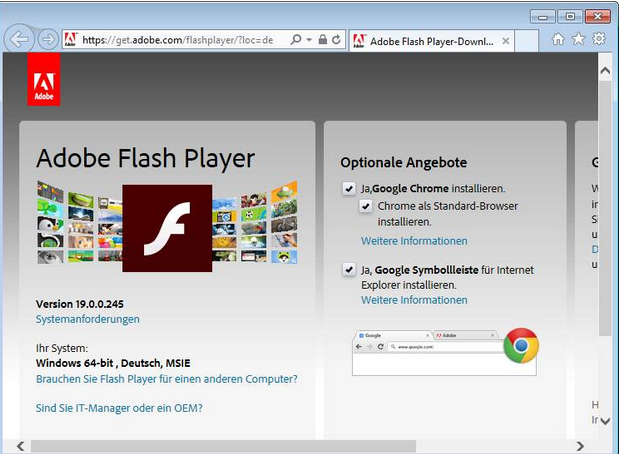624x454 pixels.
Task: Click Brauchen Sie Flash Player für einen anderen Computer?
Action: pos(167,379)
